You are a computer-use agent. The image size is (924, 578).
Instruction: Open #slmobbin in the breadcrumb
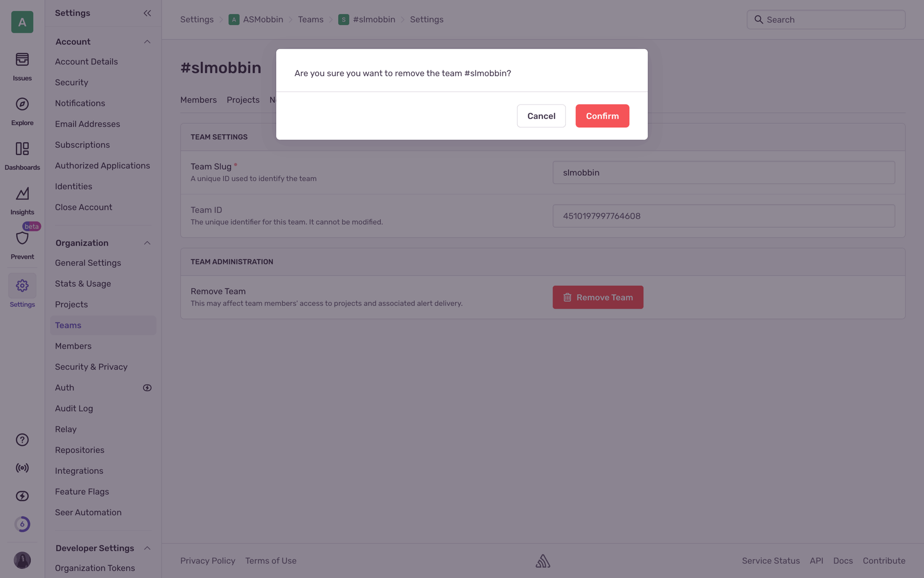coord(374,20)
